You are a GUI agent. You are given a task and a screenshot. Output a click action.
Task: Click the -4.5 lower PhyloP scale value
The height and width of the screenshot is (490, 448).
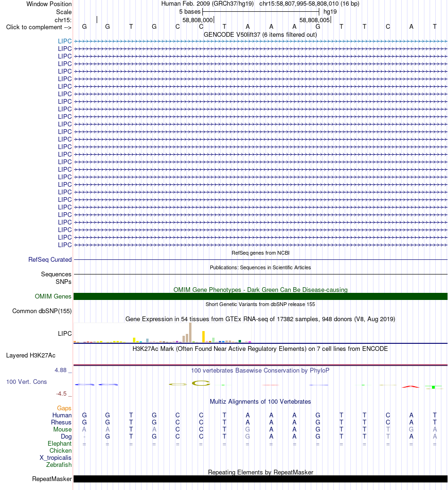(61, 393)
